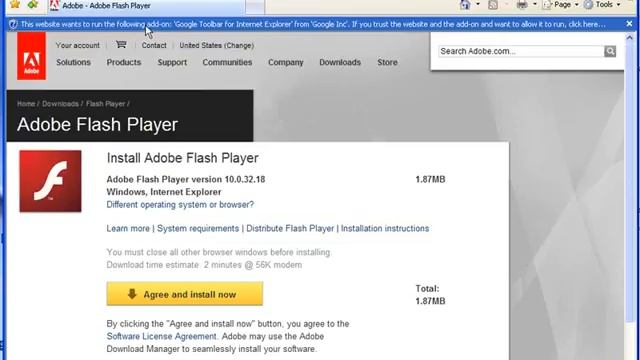Click United States (Change) region link
640x360 pixels.
(217, 45)
